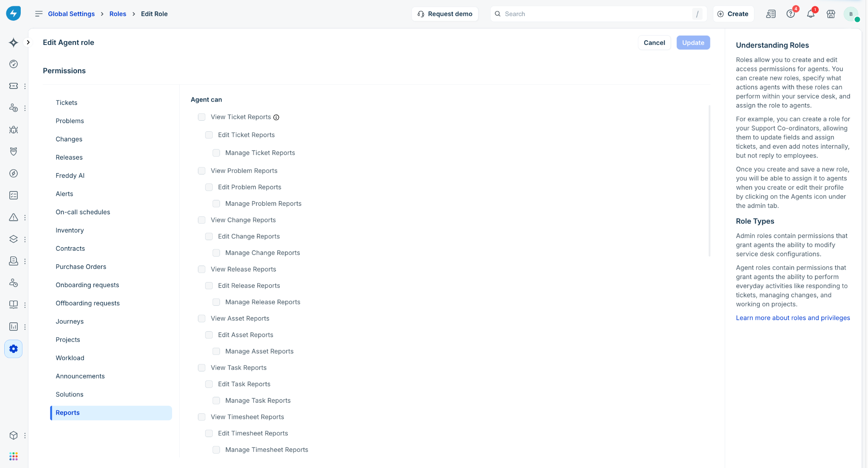The height and width of the screenshot is (468, 868).
Task: Check the Edit Problem Reports box
Action: point(209,187)
